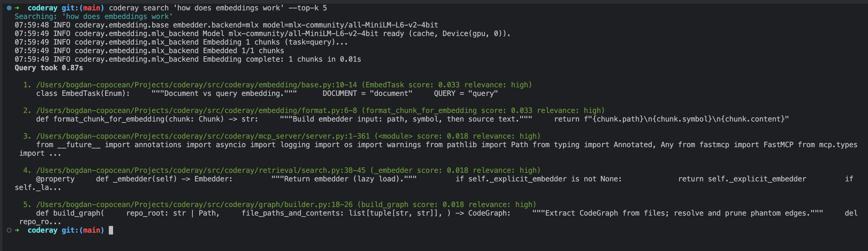Click the truncated 'self._la...' text

coord(38,188)
